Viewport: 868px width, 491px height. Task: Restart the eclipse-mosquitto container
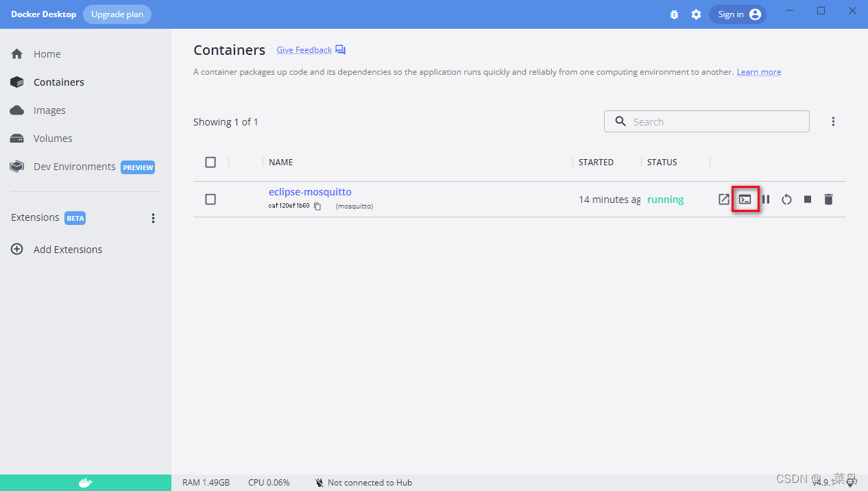[x=786, y=199]
